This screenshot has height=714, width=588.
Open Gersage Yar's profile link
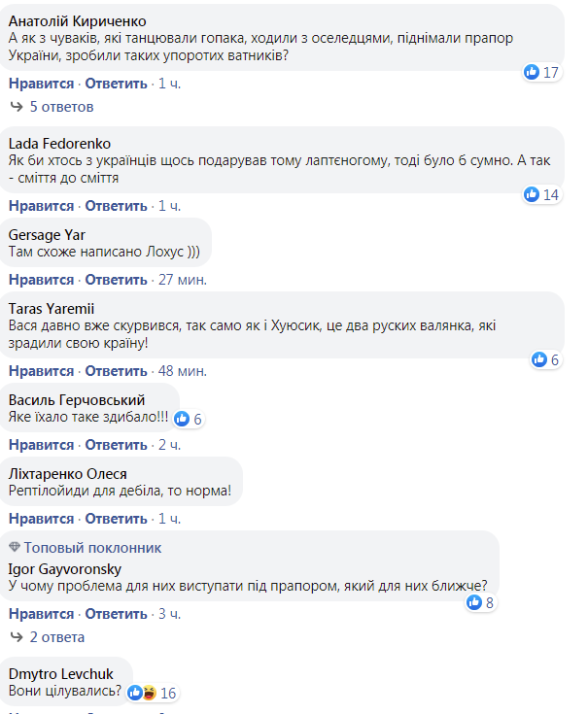47,235
